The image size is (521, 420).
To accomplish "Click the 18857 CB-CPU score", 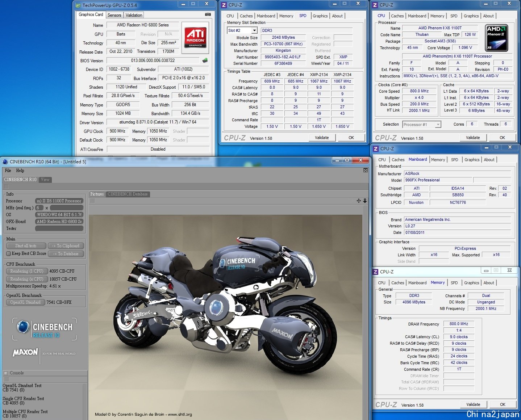I will [63, 279].
